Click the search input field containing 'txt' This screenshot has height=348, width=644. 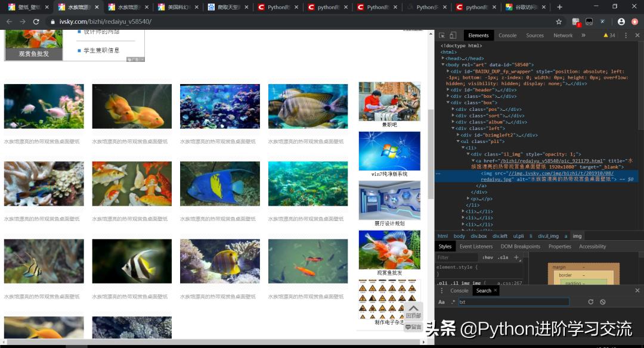tap(513, 302)
